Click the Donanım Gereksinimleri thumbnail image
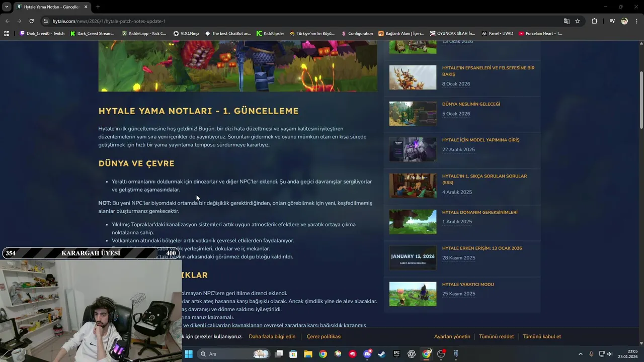 pyautogui.click(x=413, y=222)
